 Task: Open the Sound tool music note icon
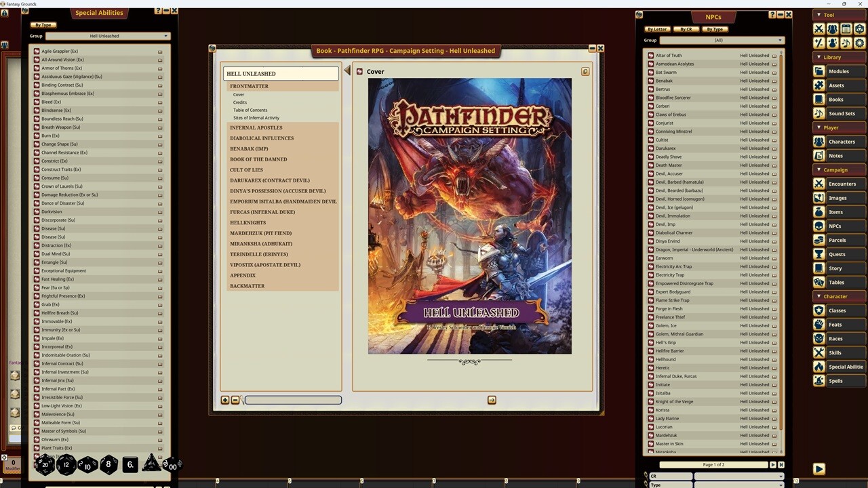click(845, 42)
